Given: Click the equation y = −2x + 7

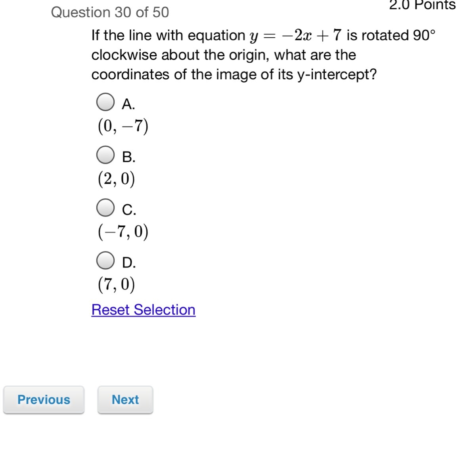Looking at the screenshot, I should [x=295, y=36].
